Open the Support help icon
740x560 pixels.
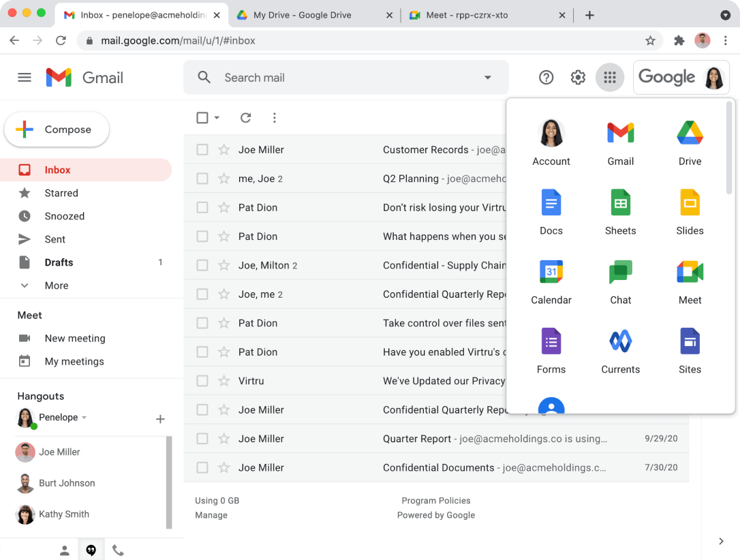pyautogui.click(x=546, y=78)
